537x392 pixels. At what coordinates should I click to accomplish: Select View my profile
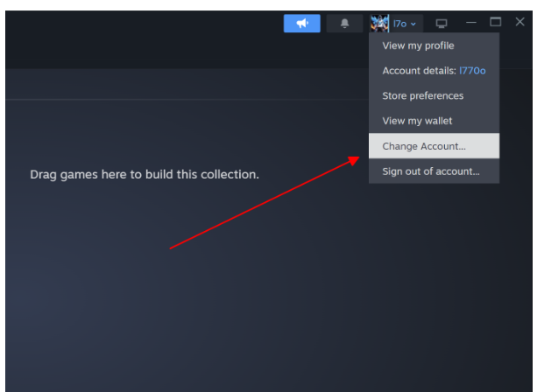pyautogui.click(x=418, y=45)
